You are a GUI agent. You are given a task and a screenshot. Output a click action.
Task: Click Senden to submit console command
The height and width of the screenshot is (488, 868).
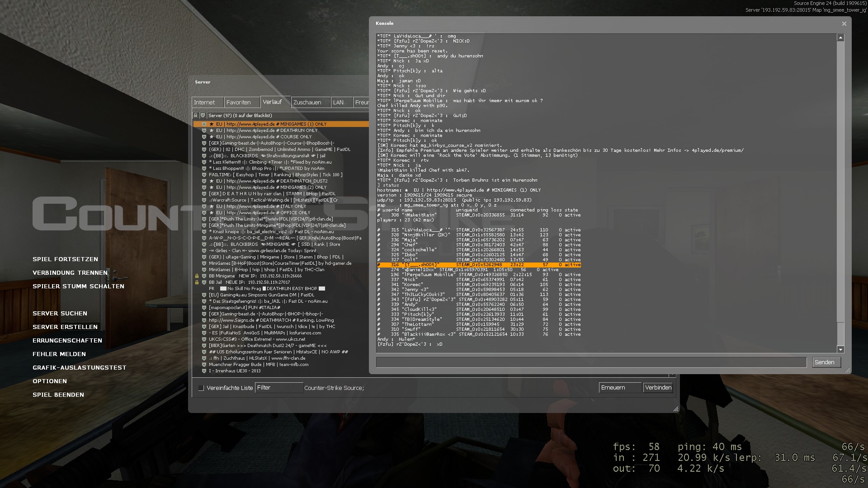click(826, 362)
